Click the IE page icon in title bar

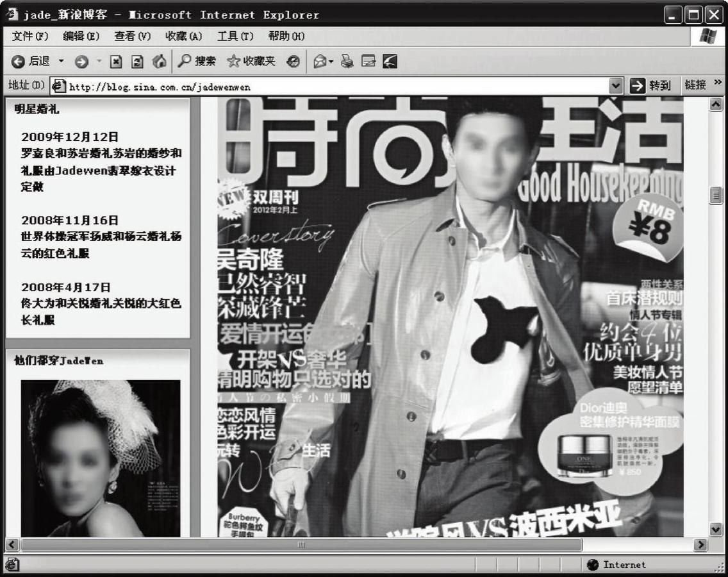[x=12, y=14]
